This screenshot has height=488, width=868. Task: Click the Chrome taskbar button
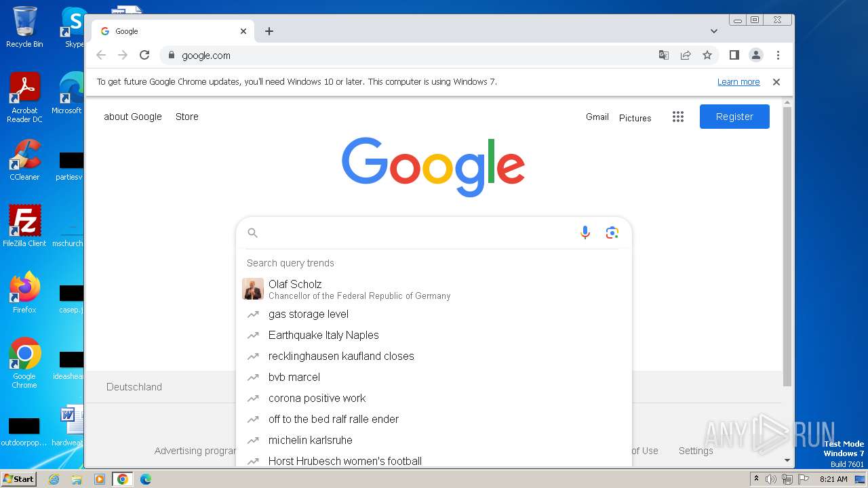coord(123,479)
